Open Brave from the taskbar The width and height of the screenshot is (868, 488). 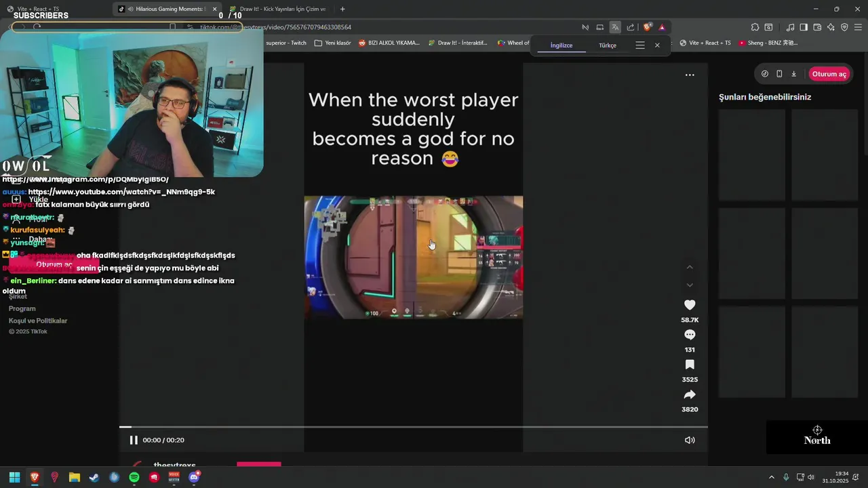click(35, 477)
